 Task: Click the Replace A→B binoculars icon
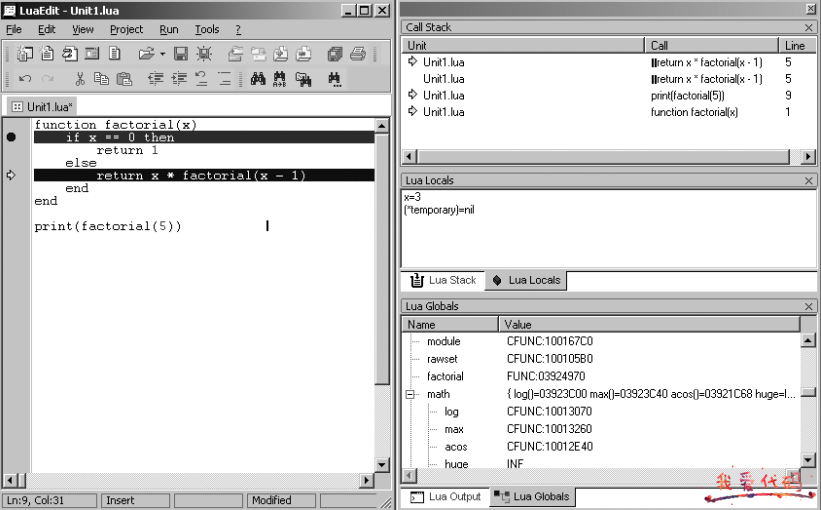pos(280,79)
